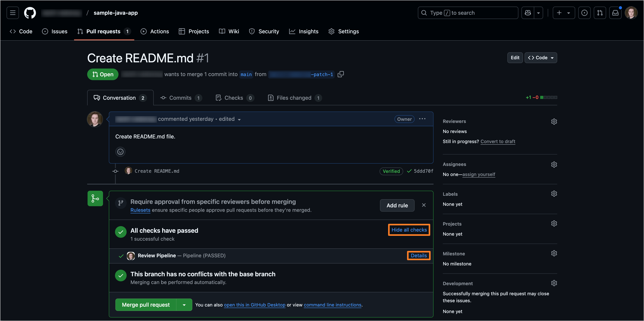Expand merge method dropdown arrow
This screenshot has width=644, height=321.
click(184, 305)
